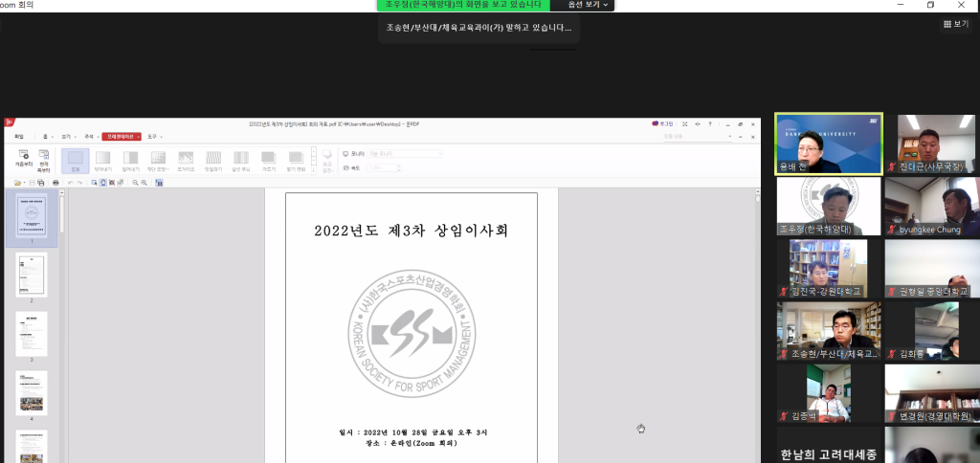
Task: Expand the 모니터 monitor selection dropdown
Action: click(440, 153)
